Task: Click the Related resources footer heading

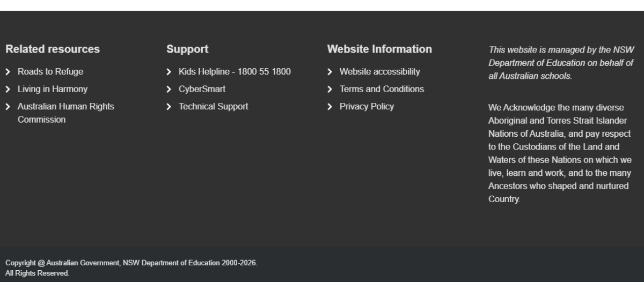Action: [x=53, y=49]
